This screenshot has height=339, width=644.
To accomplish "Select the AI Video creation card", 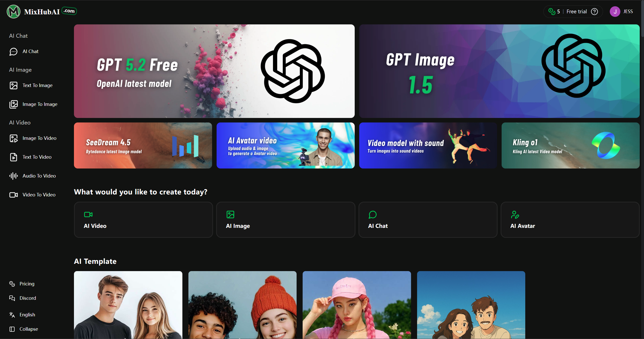I will pyautogui.click(x=143, y=220).
